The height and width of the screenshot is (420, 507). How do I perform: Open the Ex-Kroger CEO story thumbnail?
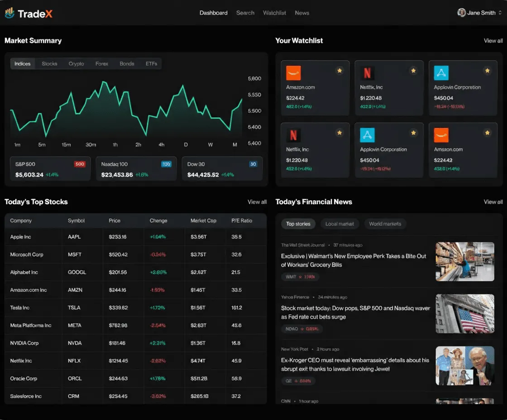click(x=464, y=366)
